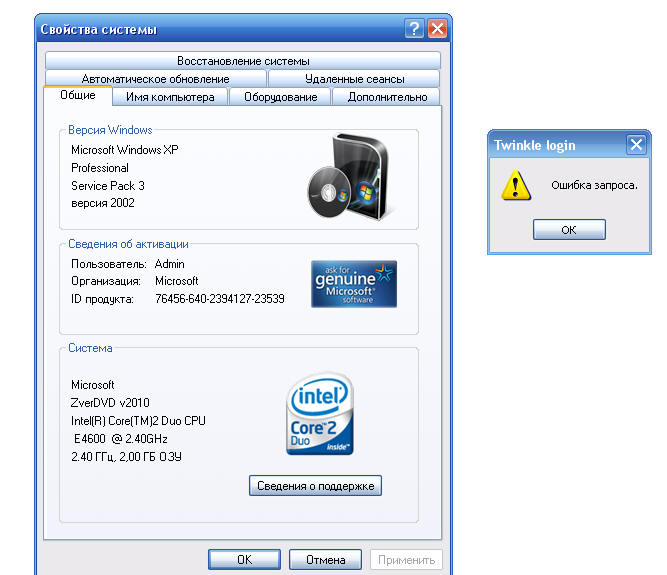Click the Intel(R) Core(TM)2 Duo CPU line
The height and width of the screenshot is (575, 667).
[x=138, y=421]
